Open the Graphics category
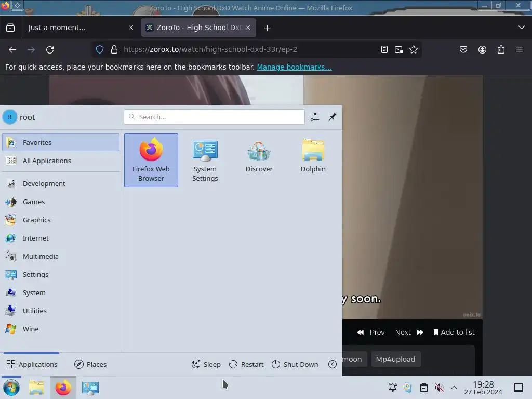 [x=61, y=220]
